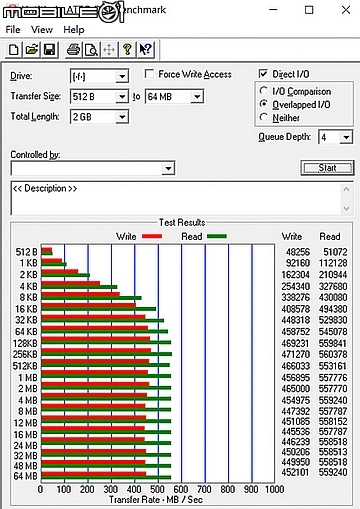Activate the context help pointer icon
This screenshot has width=360, height=509.
click(145, 50)
